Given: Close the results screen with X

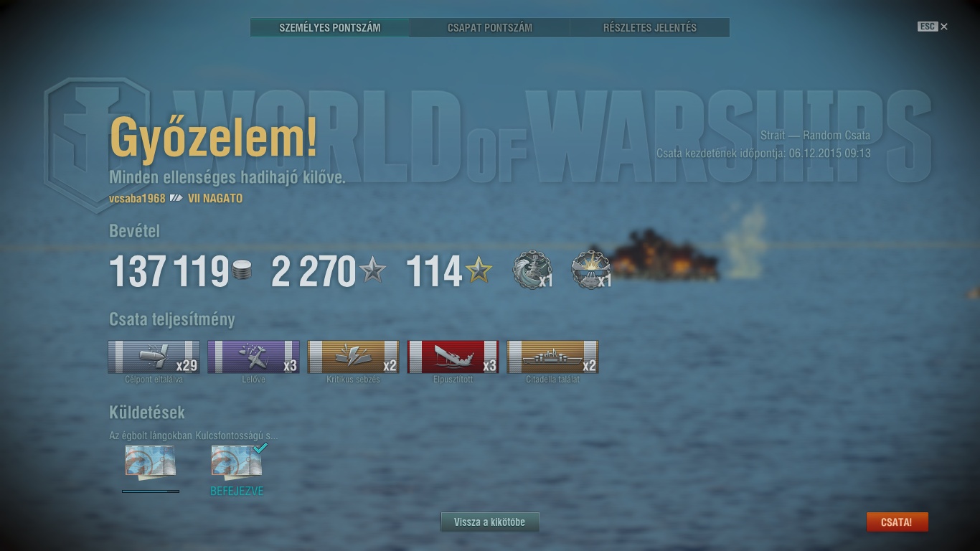Looking at the screenshot, I should pyautogui.click(x=944, y=27).
